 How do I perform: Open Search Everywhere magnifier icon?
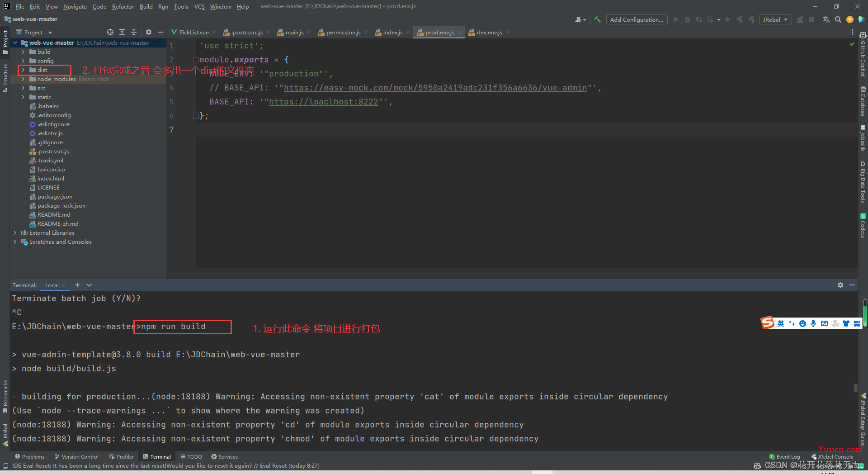[x=838, y=19]
